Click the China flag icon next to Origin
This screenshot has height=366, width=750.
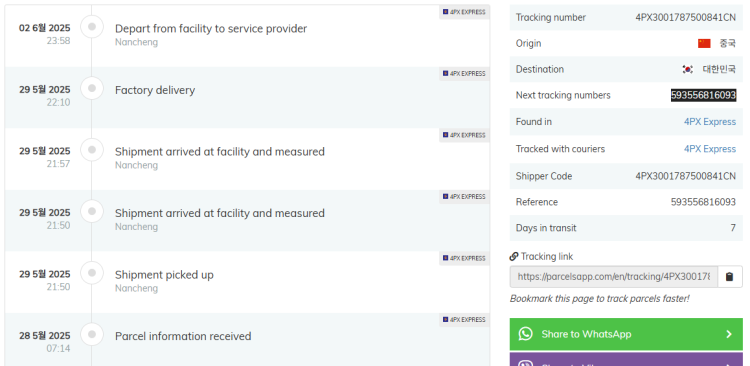pyautogui.click(x=704, y=44)
